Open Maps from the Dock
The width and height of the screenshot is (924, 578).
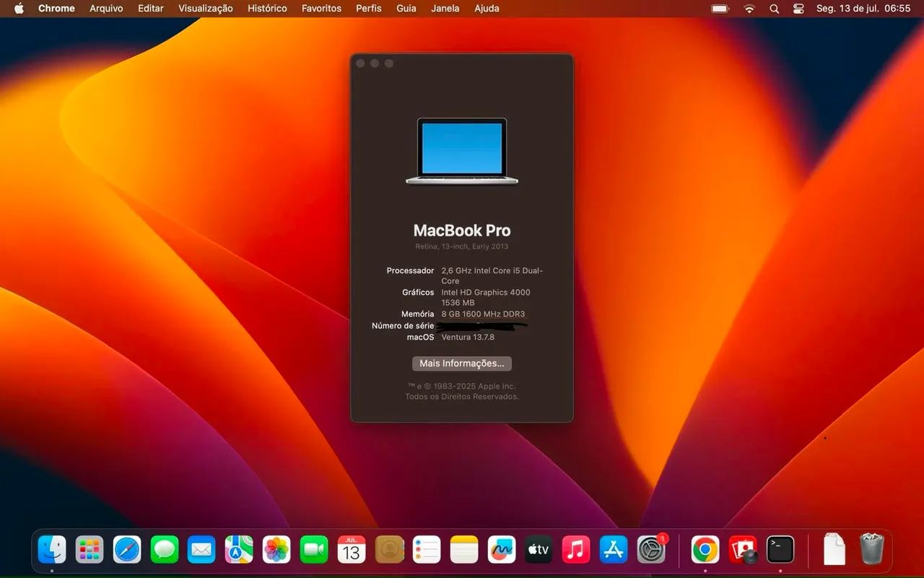click(239, 550)
